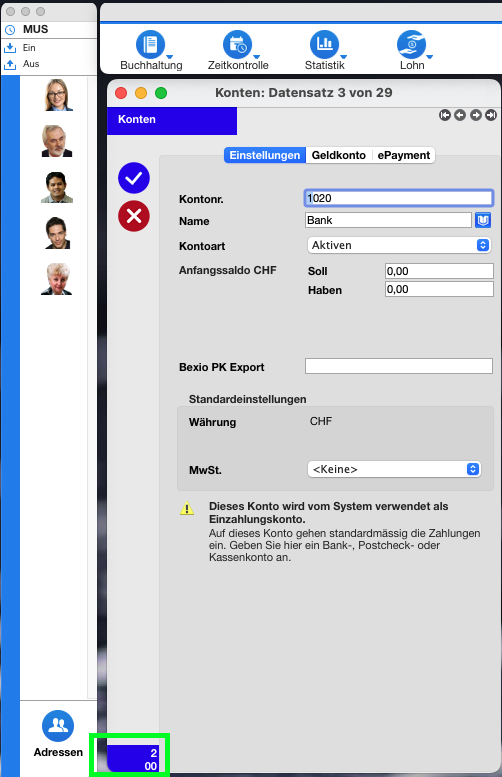Screen dimensions: 502x777
Task: Click Aus clock-out entry in sidebar
Action: 31,64
